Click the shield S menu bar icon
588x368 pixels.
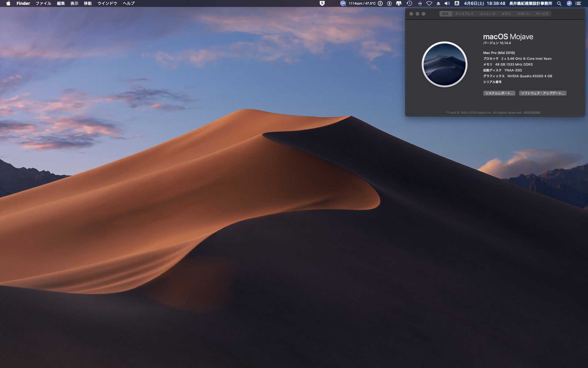coord(322,3)
